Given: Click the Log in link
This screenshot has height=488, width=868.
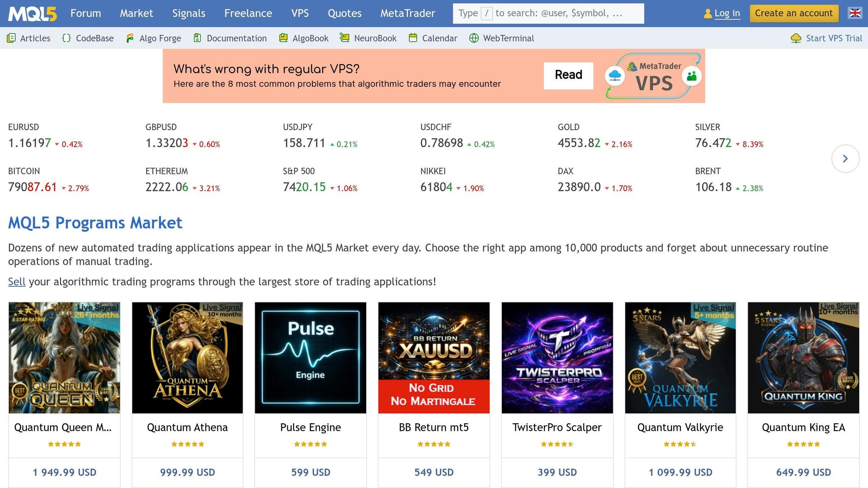Looking at the screenshot, I should click(x=727, y=13).
